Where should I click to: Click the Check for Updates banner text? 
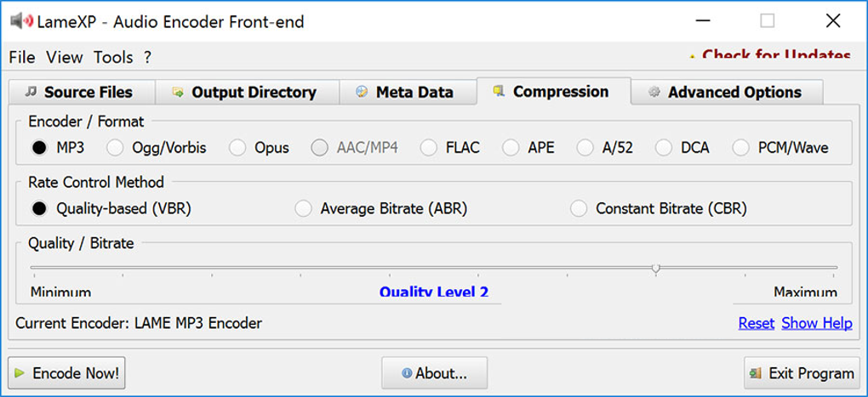point(775,56)
